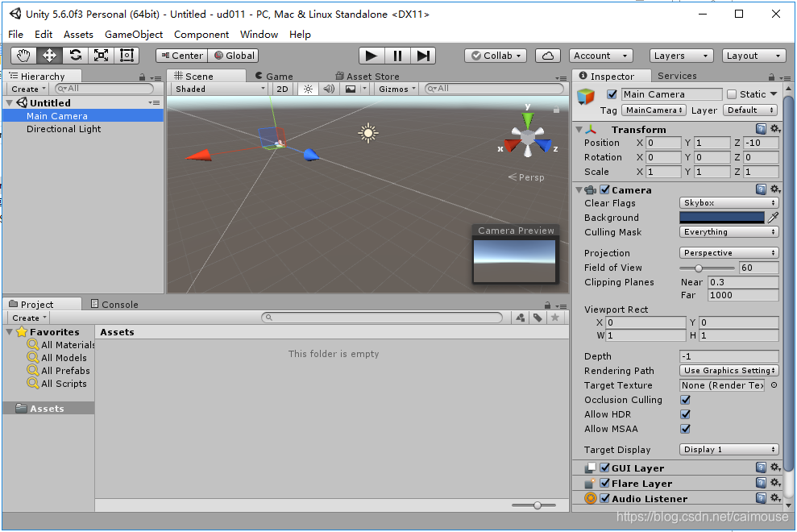Open Camera component gear settings

[775, 189]
